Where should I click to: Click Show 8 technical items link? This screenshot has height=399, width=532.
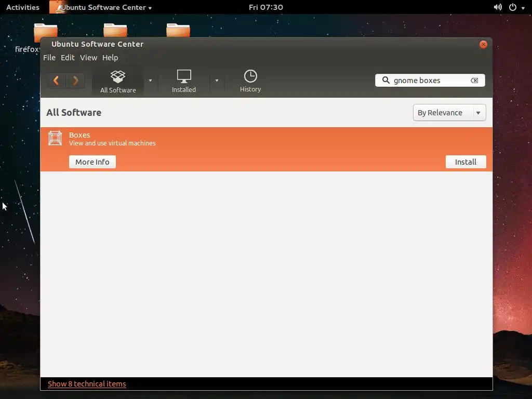pos(87,384)
